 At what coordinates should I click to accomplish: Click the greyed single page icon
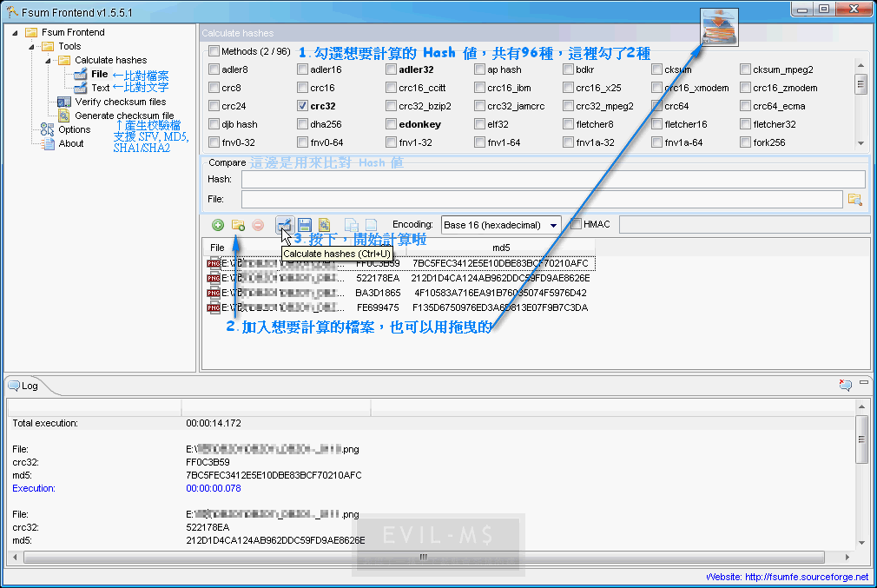tap(371, 225)
